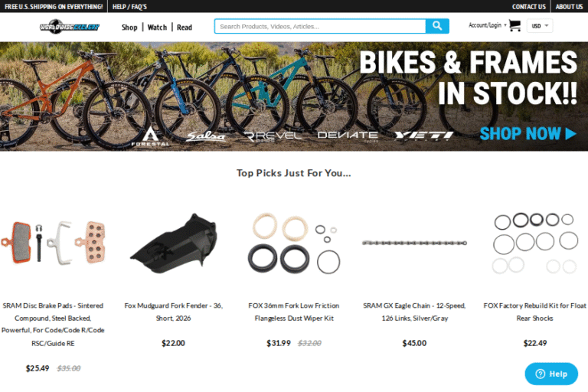588x392 pixels.
Task: Click the Forestal brand logo in banner
Action: pyautogui.click(x=150, y=136)
